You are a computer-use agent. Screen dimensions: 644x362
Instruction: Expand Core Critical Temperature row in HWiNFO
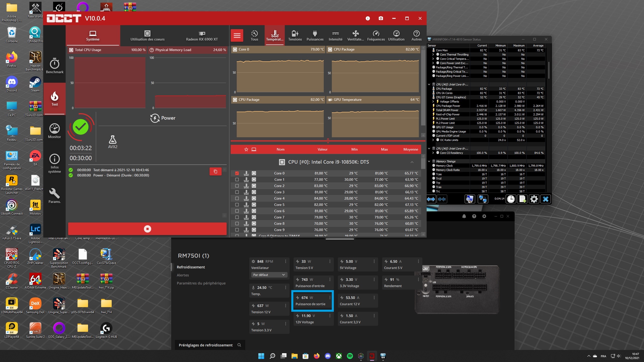(x=433, y=59)
